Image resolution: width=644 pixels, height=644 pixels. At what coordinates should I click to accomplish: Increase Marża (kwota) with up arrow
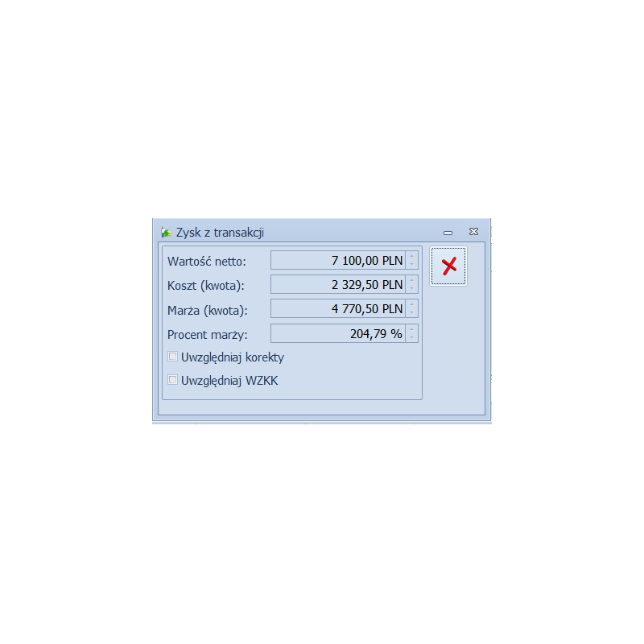pyautogui.click(x=412, y=304)
